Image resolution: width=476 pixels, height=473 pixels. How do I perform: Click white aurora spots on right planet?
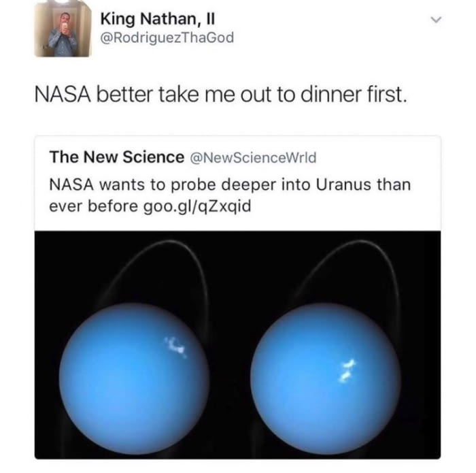click(347, 370)
